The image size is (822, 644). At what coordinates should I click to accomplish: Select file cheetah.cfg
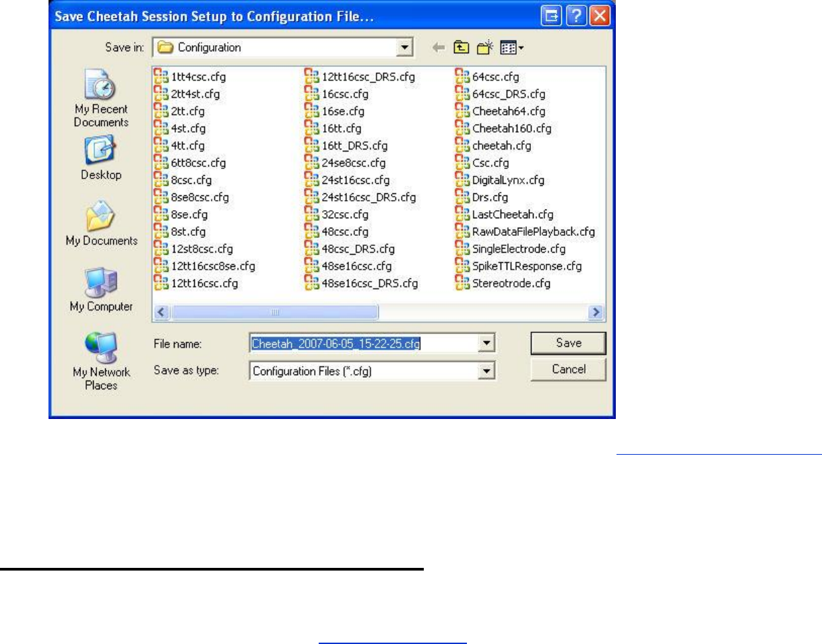(494, 146)
